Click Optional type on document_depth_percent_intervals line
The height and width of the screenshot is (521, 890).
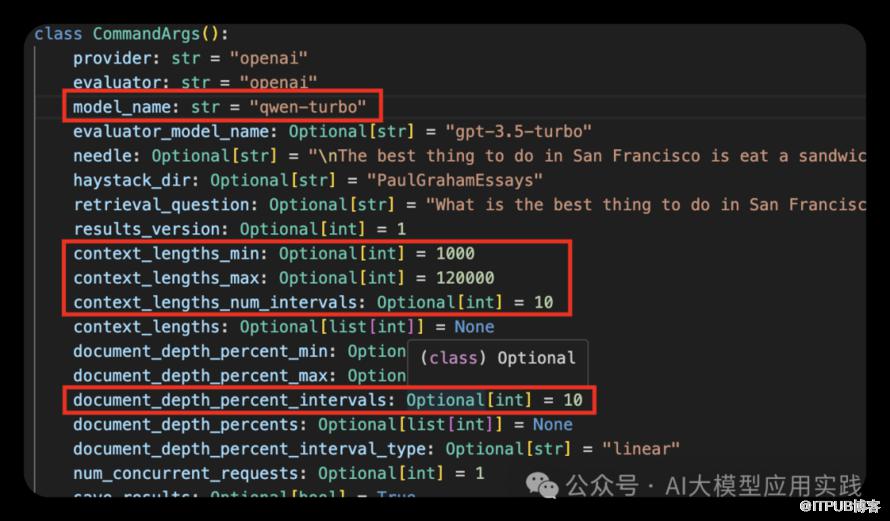445,400
